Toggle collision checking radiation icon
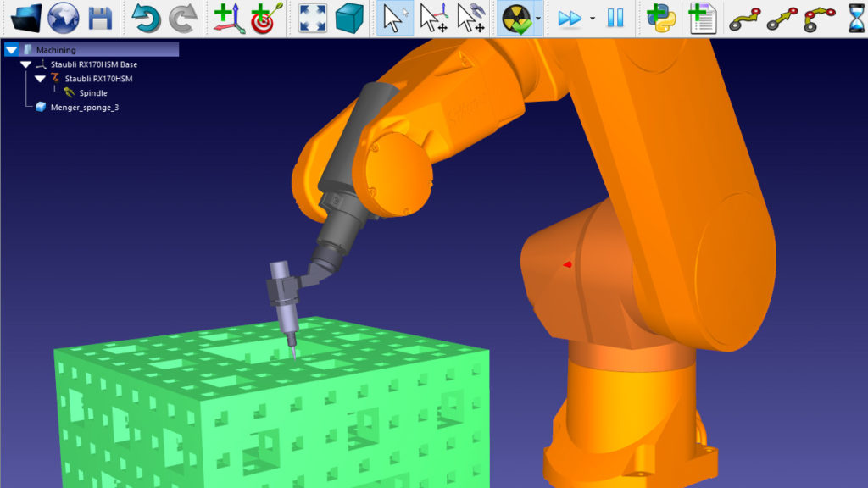The height and width of the screenshot is (488, 868). (516, 18)
